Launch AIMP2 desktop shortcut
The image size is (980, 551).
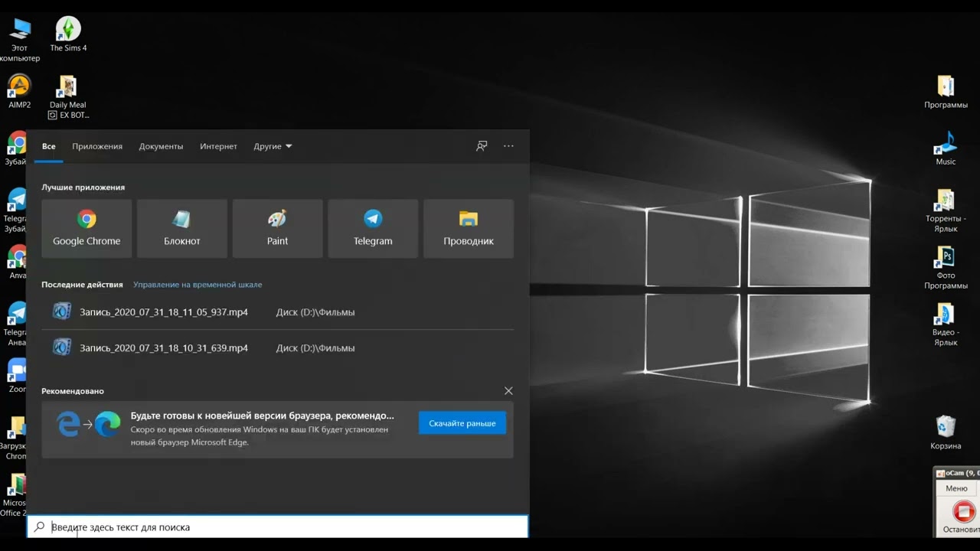[19, 92]
